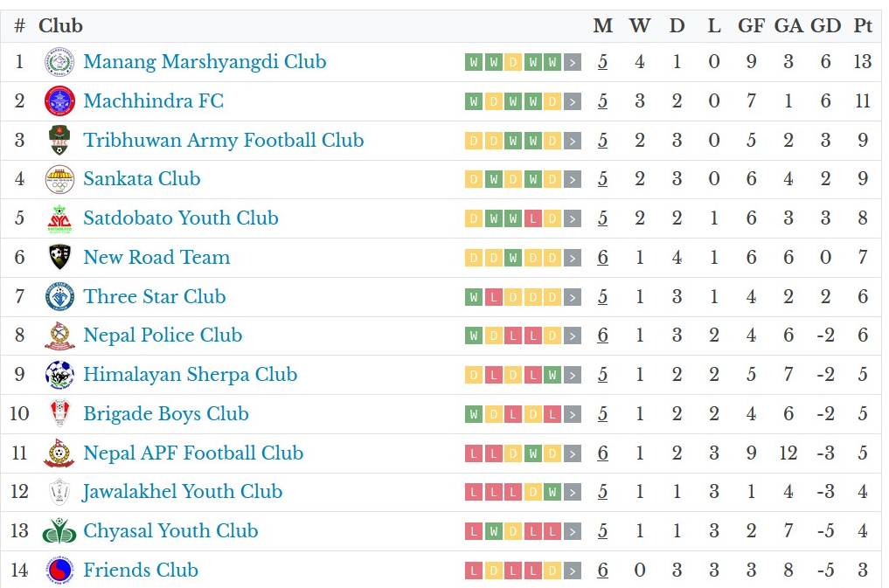Screen dimensions: 889x588
Task: Click the Three Star Club crest
Action: tap(59, 297)
